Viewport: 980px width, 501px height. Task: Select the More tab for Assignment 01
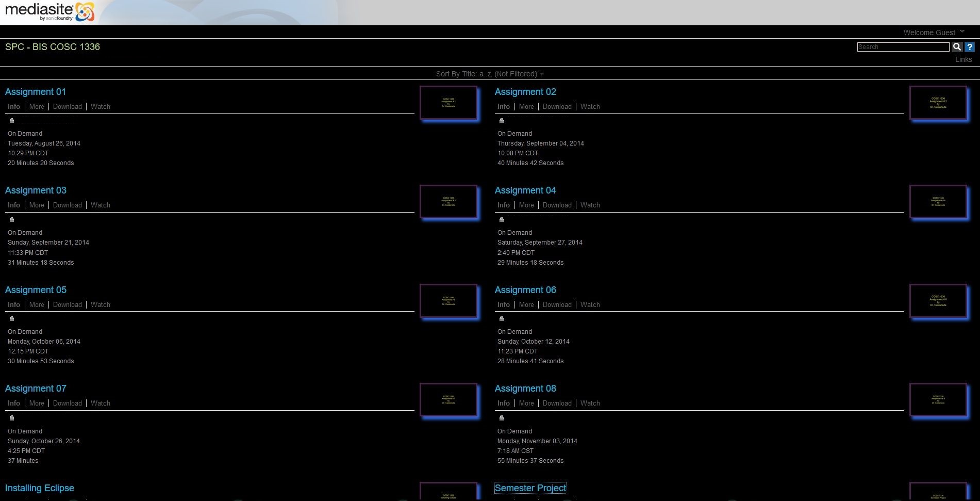37,106
